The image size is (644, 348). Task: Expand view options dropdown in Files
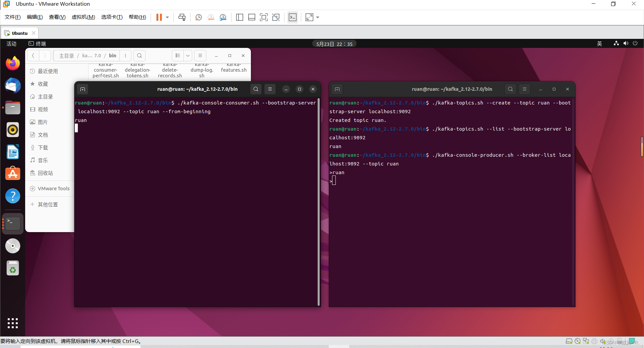tap(188, 56)
